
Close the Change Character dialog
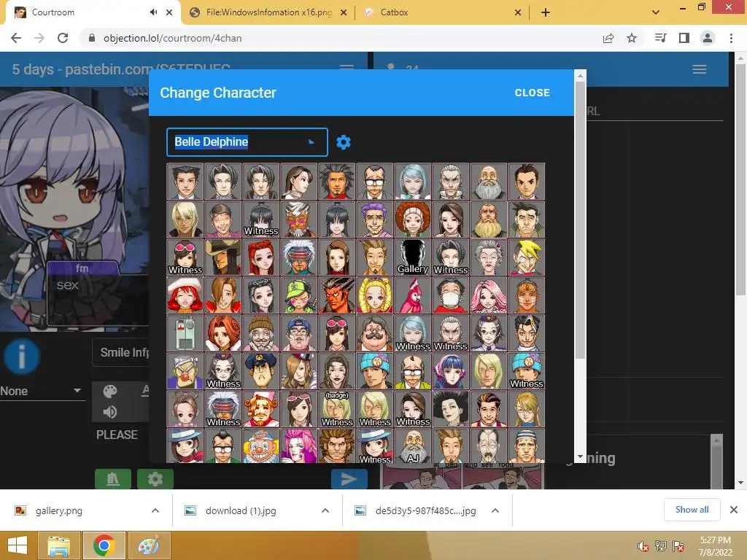pyautogui.click(x=532, y=93)
